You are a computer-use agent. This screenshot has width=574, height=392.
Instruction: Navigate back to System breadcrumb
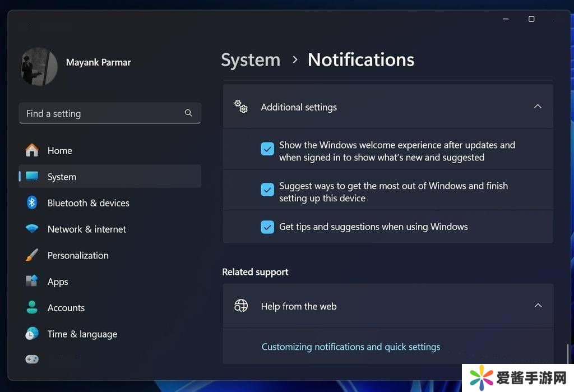coord(251,60)
